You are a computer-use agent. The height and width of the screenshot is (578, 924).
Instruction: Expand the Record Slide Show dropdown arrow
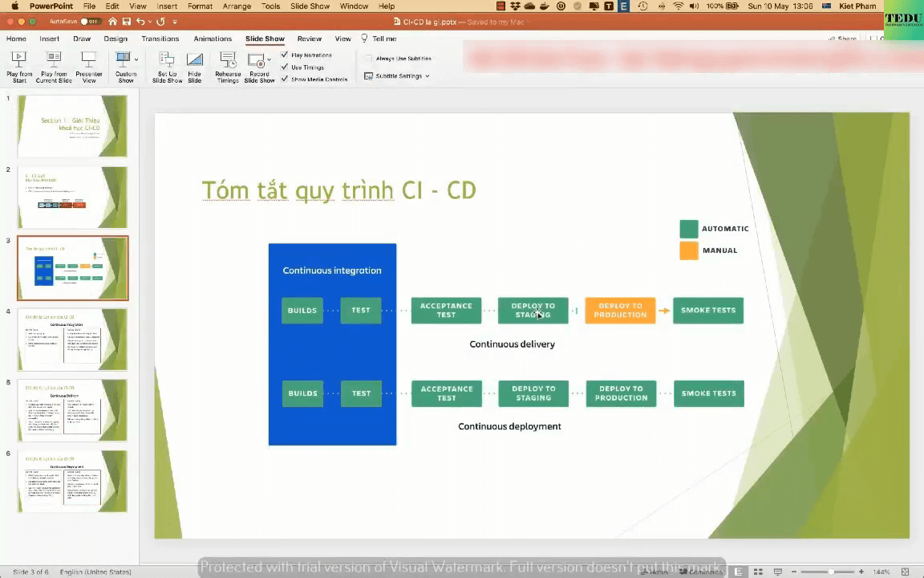click(x=269, y=59)
